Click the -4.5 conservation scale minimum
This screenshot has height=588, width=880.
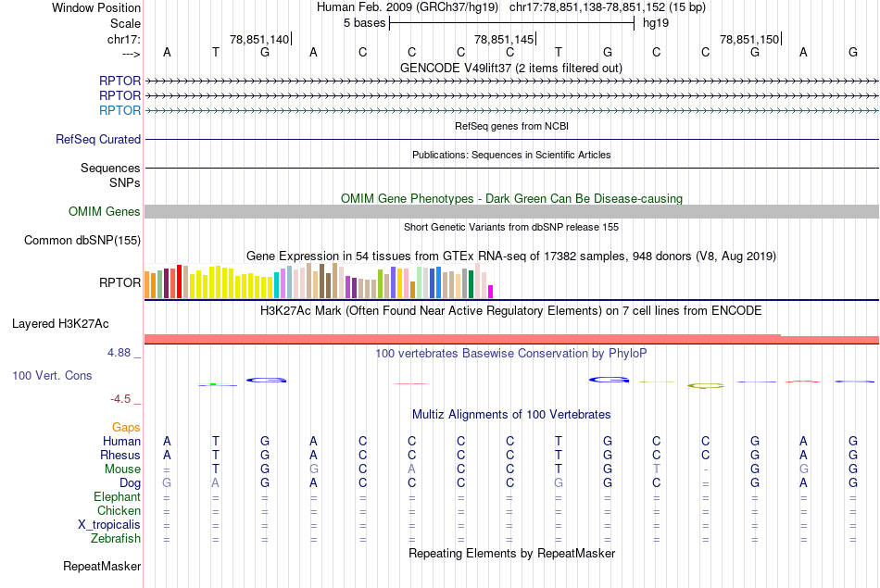(120, 399)
